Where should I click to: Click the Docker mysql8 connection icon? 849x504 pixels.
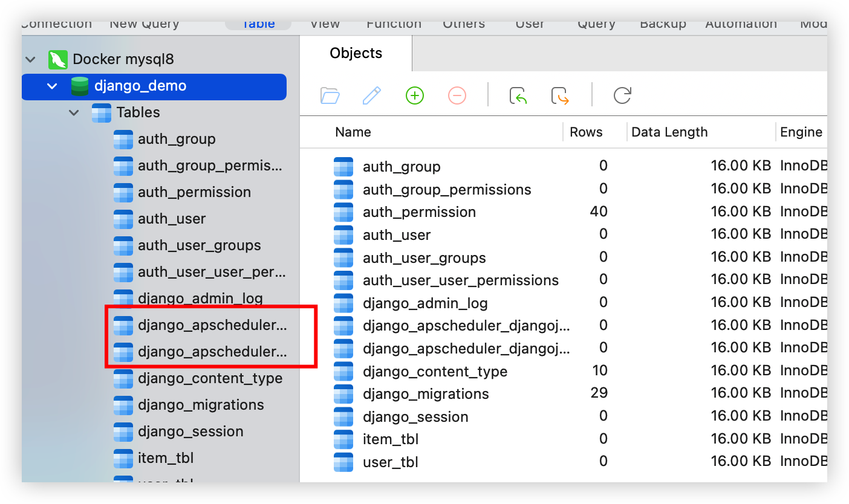tap(58, 59)
